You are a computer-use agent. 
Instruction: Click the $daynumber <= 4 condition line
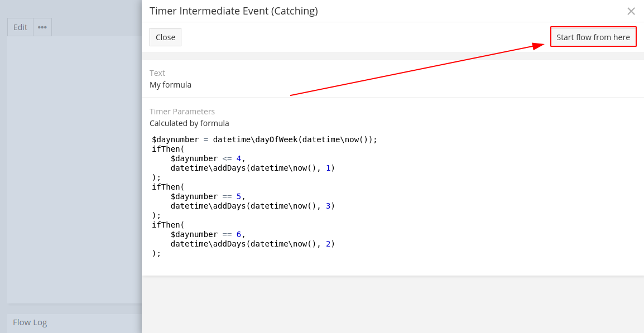tap(208, 158)
